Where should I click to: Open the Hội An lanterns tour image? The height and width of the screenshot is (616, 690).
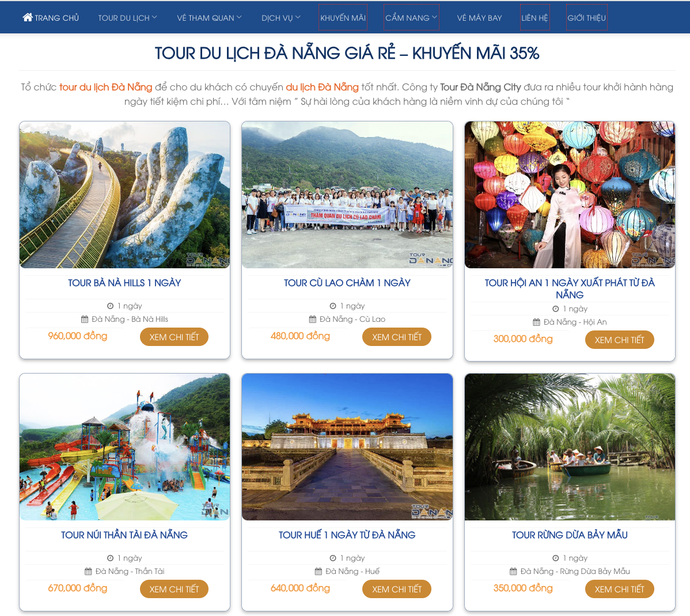pos(570,195)
